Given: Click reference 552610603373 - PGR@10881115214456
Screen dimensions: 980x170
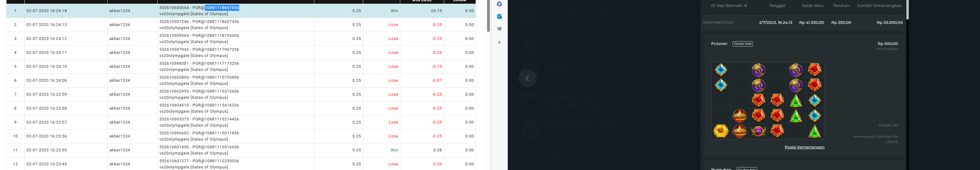Looking at the screenshot, I should coord(199,119).
